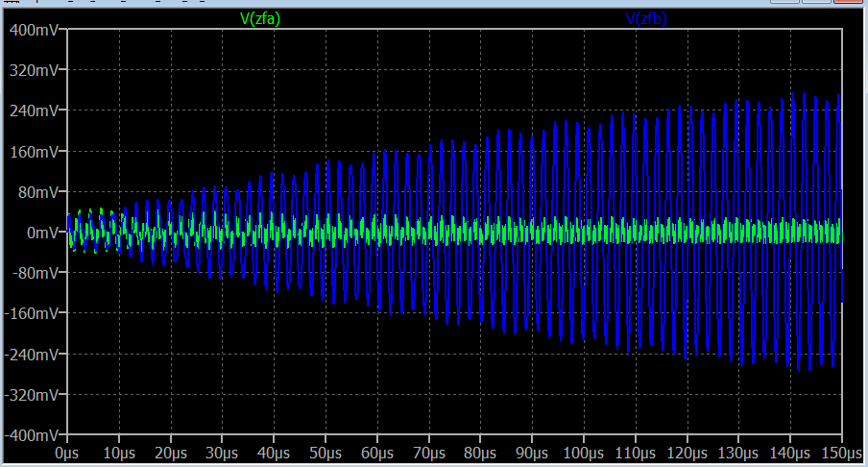Click the 400mV label on vertical axis
868x467 pixels.
[36, 30]
